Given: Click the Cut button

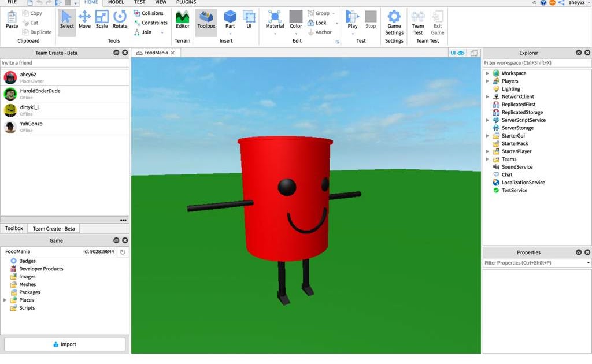Looking at the screenshot, I should click(x=30, y=23).
